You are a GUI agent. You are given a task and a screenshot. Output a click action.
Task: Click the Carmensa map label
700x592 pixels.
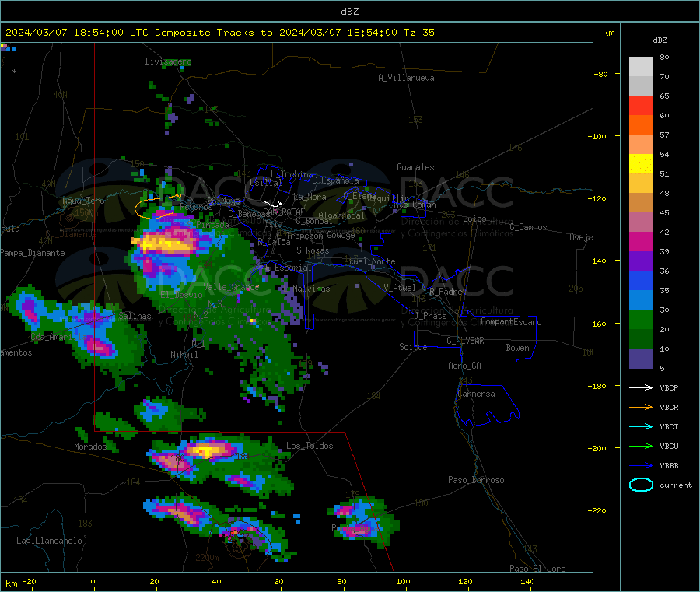pyautogui.click(x=476, y=394)
